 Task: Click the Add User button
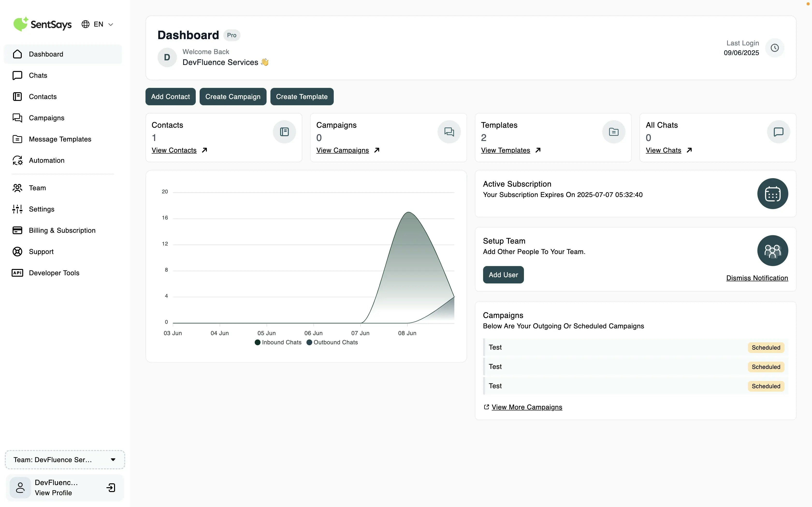coord(503,275)
